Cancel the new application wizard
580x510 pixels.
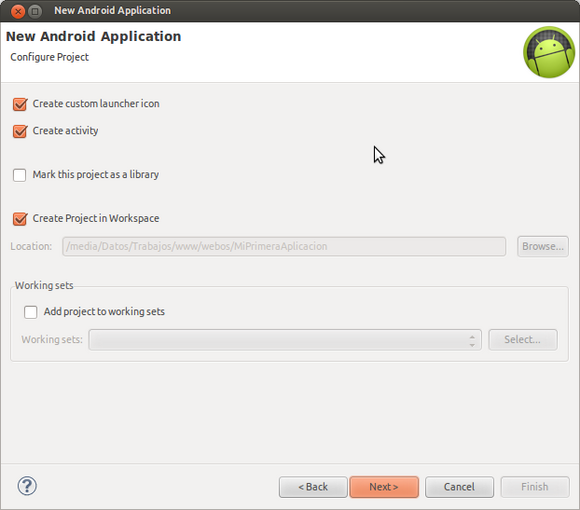(459, 487)
